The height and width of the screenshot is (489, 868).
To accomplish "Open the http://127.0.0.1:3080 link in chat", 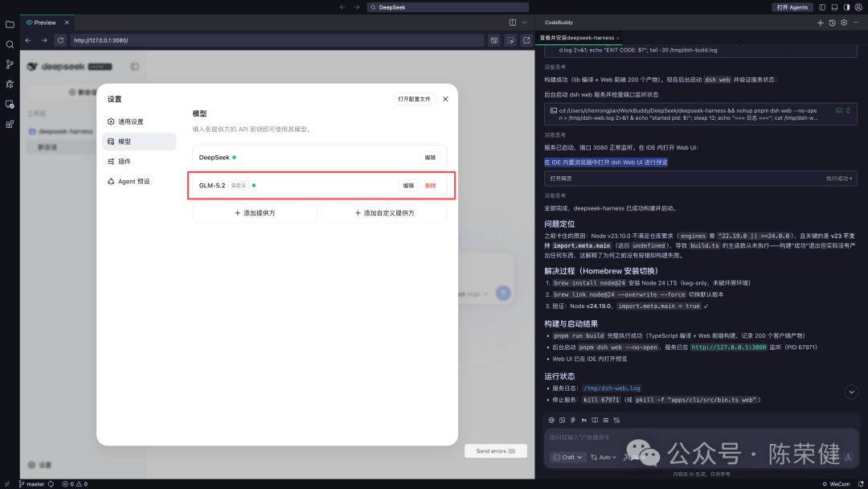I will pos(728,347).
